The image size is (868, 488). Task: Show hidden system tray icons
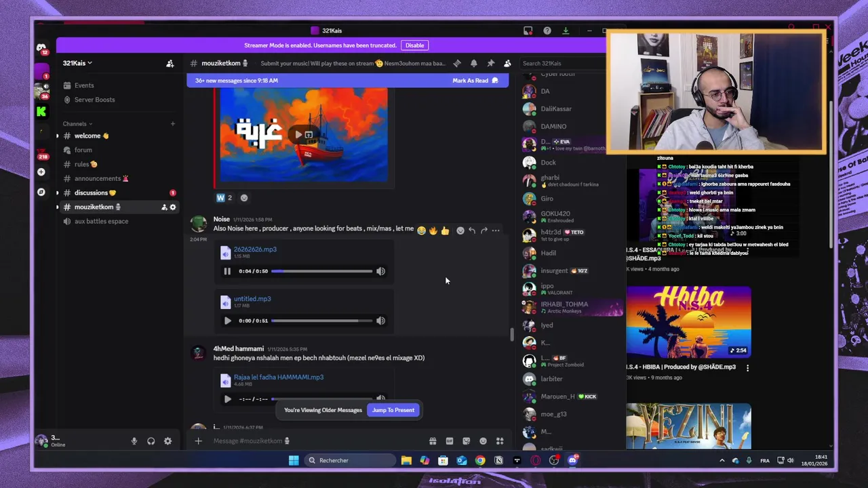[722, 460]
